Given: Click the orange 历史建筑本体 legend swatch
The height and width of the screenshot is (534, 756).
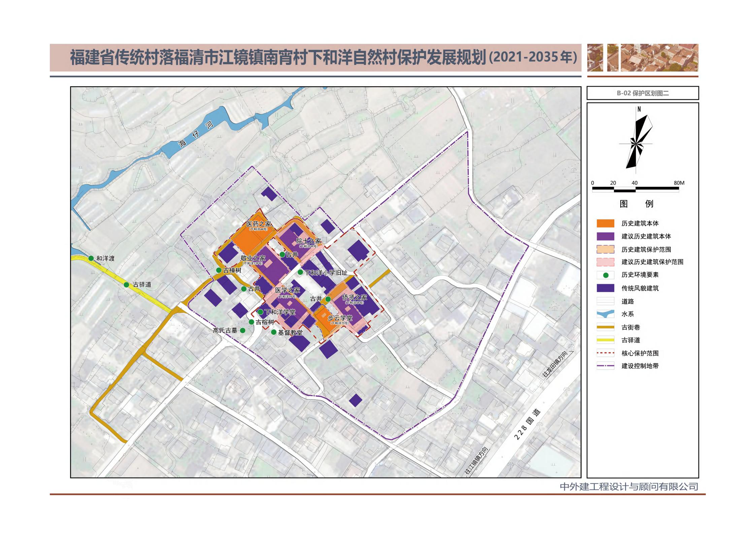Looking at the screenshot, I should pos(605,223).
